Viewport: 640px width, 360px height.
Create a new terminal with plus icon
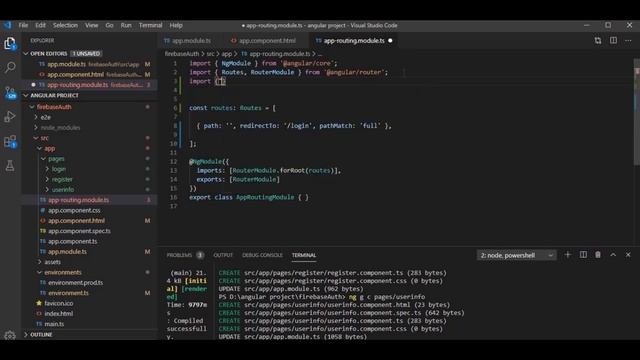[x=567, y=255]
